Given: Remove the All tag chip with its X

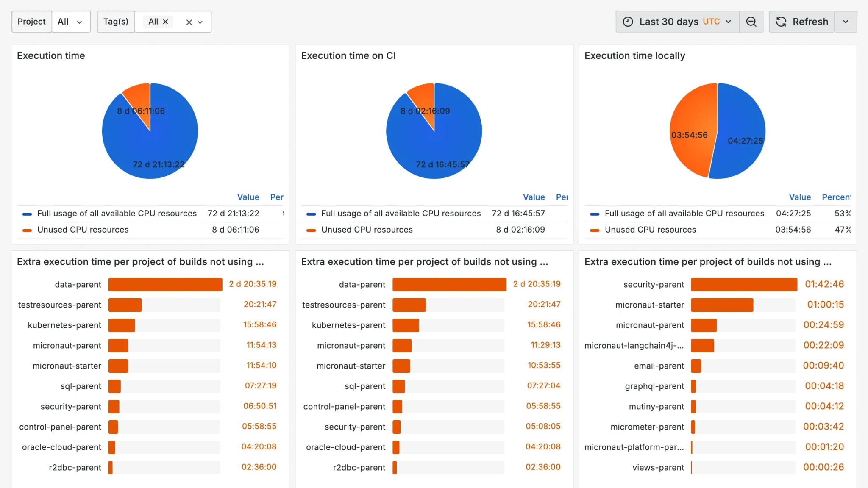Looking at the screenshot, I should [x=166, y=22].
